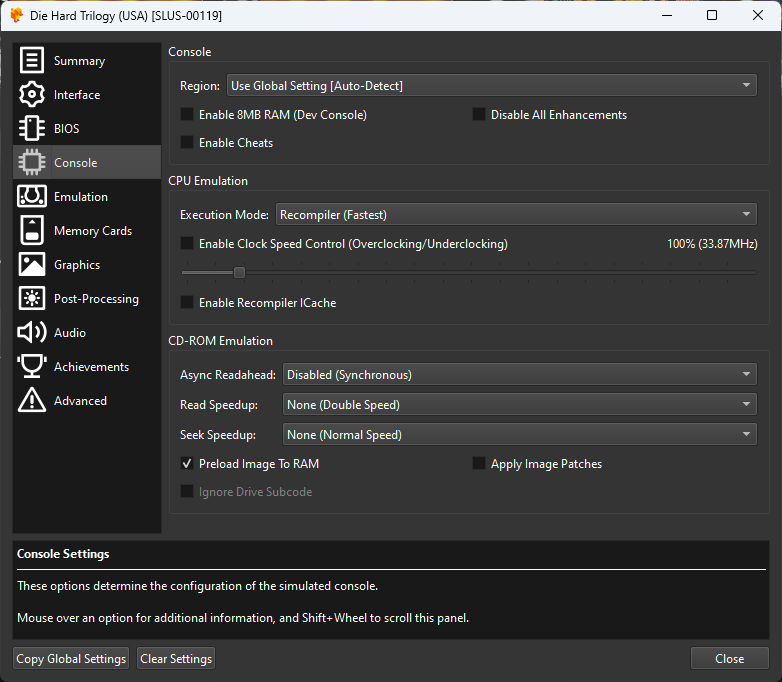Open the Seek Speedup dropdown
The width and height of the screenshot is (782, 682).
[520, 434]
